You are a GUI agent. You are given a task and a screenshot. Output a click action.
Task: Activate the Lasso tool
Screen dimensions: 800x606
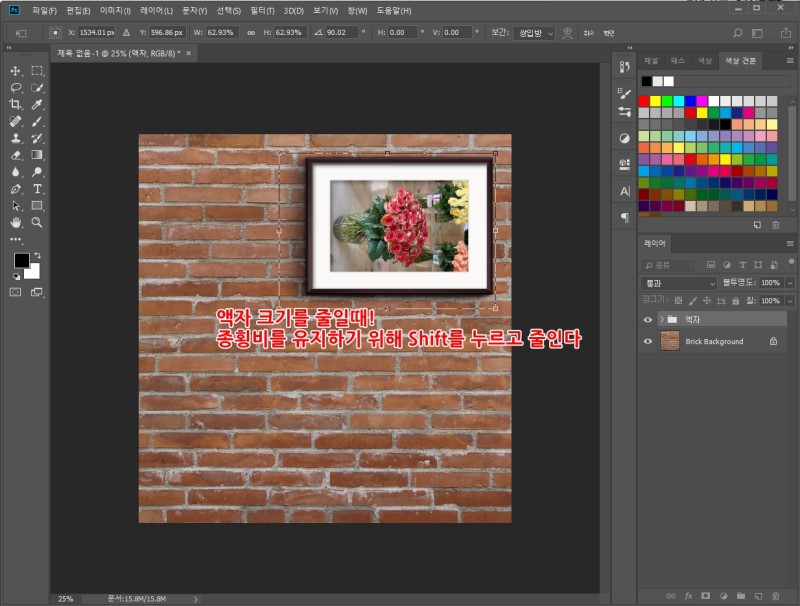16,88
